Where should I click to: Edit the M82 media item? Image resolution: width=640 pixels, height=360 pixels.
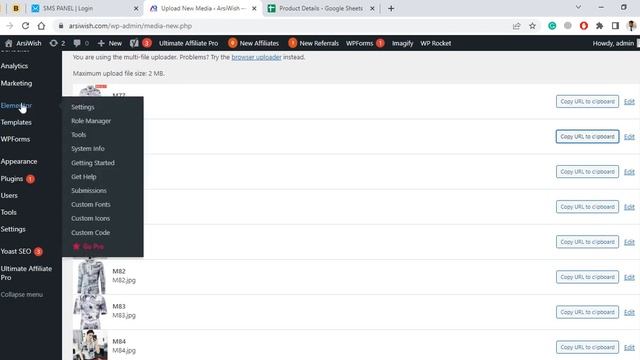[629, 277]
